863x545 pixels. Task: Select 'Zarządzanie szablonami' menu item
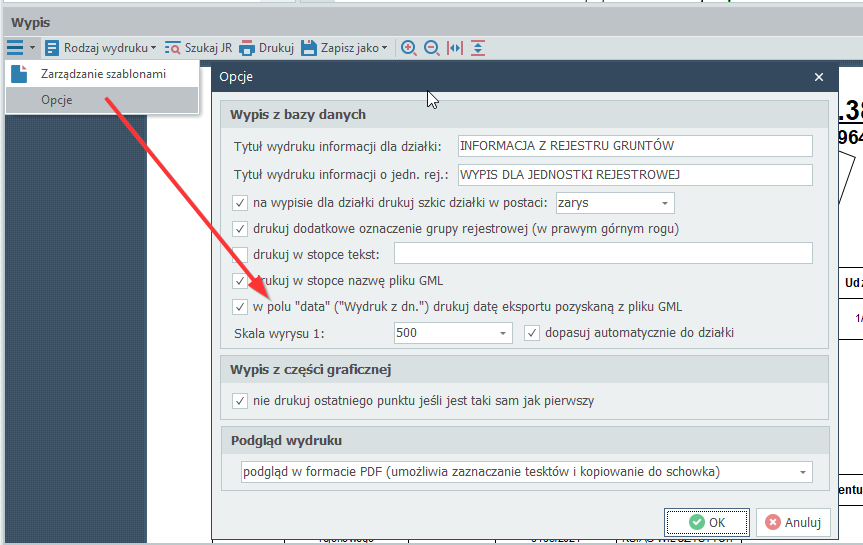103,74
